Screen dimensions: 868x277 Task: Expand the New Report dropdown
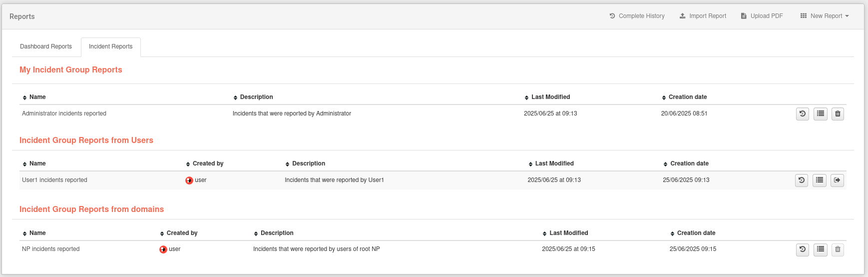(825, 16)
